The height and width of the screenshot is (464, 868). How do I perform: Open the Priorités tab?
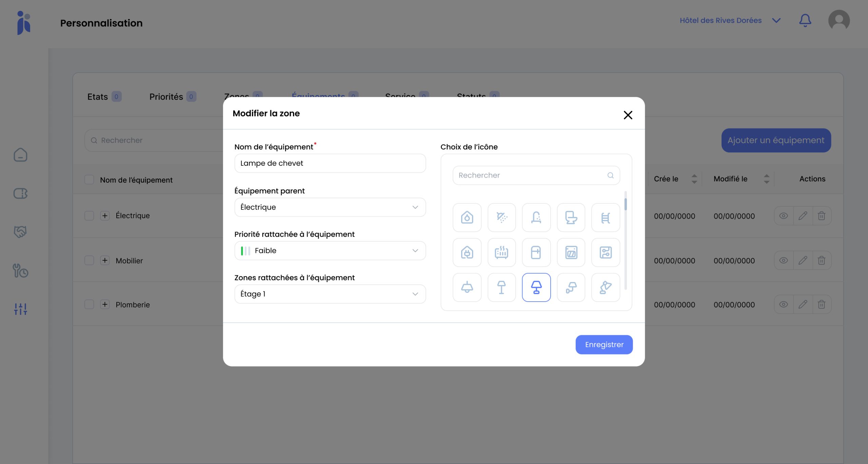(166, 97)
